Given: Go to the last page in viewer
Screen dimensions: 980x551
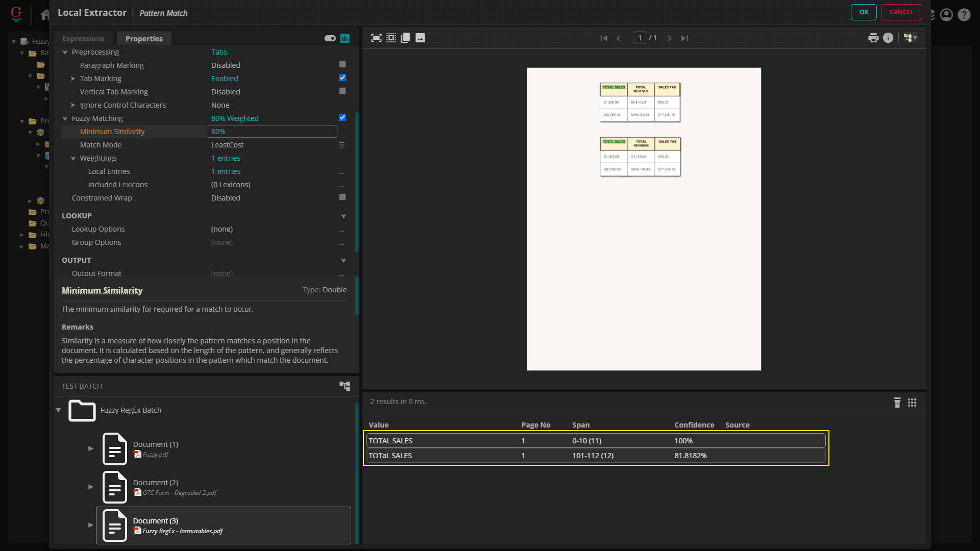Looking at the screenshot, I should pyautogui.click(x=684, y=38).
